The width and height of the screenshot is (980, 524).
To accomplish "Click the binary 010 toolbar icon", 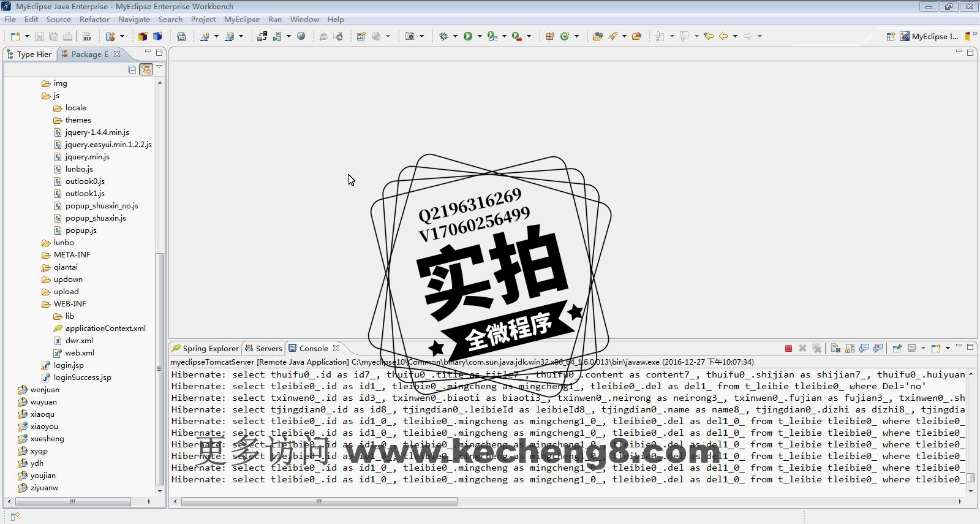I will click(86, 36).
